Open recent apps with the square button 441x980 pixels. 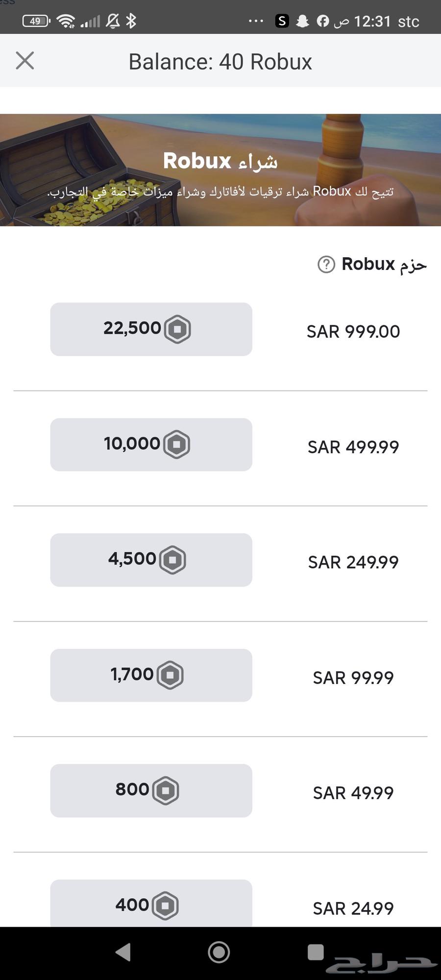click(x=316, y=952)
